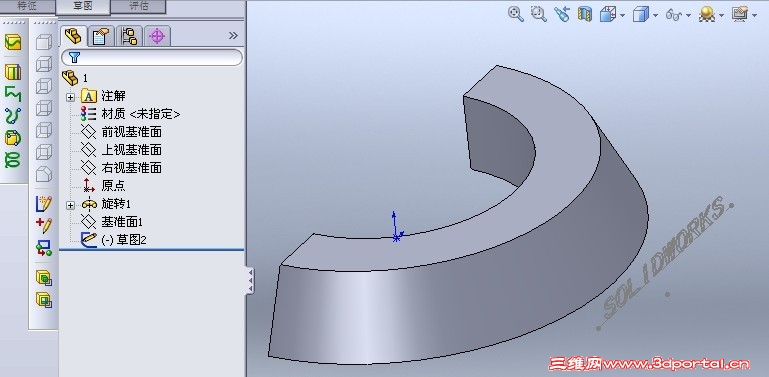Open the View Orientation dropdown arrow

point(622,16)
